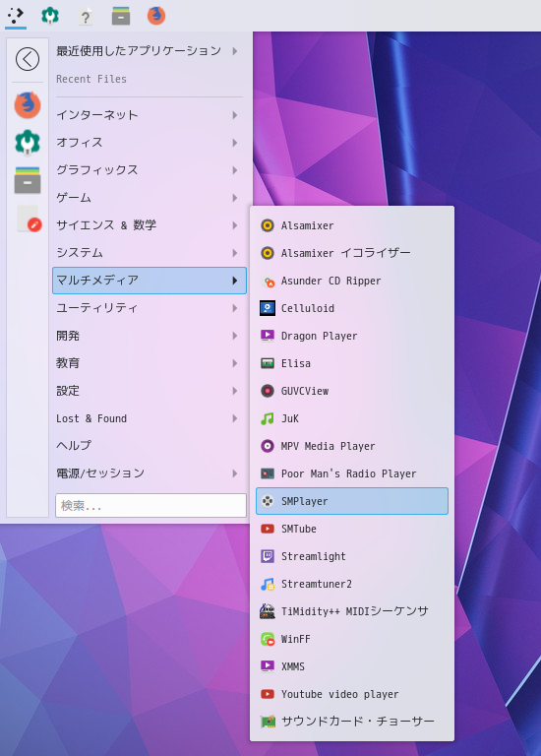Image resolution: width=541 pixels, height=756 pixels.
Task: Click the help question mark panel icon
Action: [x=86, y=17]
